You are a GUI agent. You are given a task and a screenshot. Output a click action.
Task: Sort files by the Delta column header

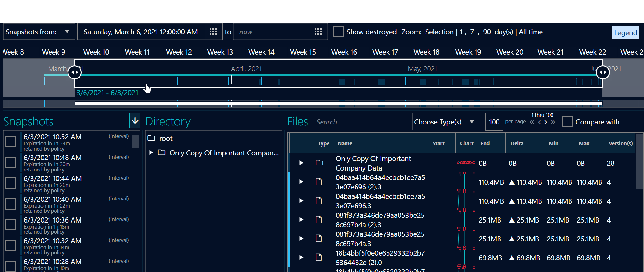click(517, 143)
